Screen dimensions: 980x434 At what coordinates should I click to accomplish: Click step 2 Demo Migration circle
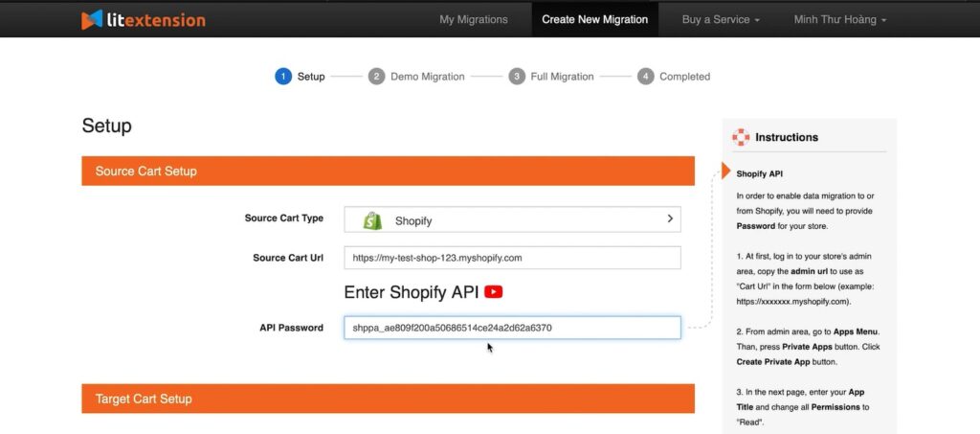click(376, 77)
